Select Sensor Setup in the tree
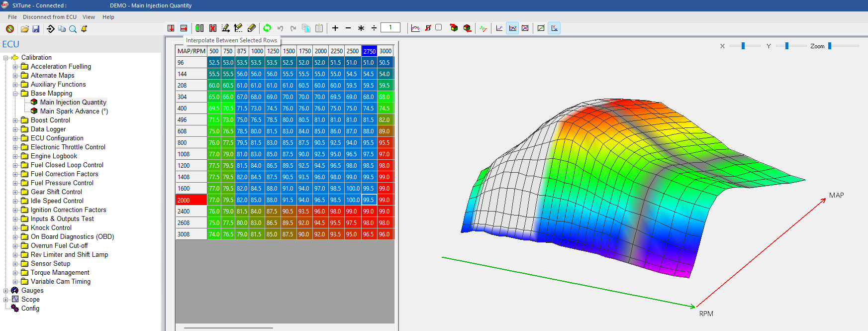868x331 pixels. (x=50, y=264)
